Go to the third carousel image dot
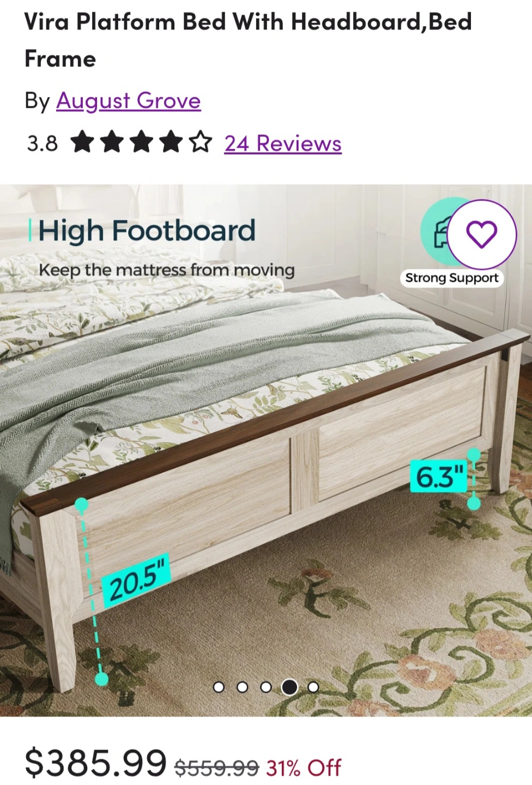The height and width of the screenshot is (785, 532). coord(266,687)
